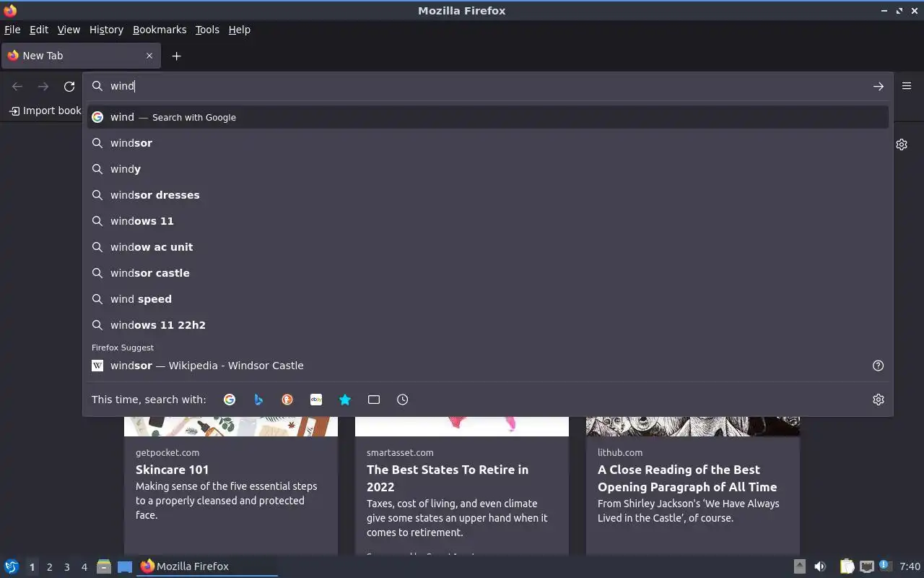This screenshot has height=578, width=924.
Task: Search with Google one-off engine icon
Action: (230, 400)
